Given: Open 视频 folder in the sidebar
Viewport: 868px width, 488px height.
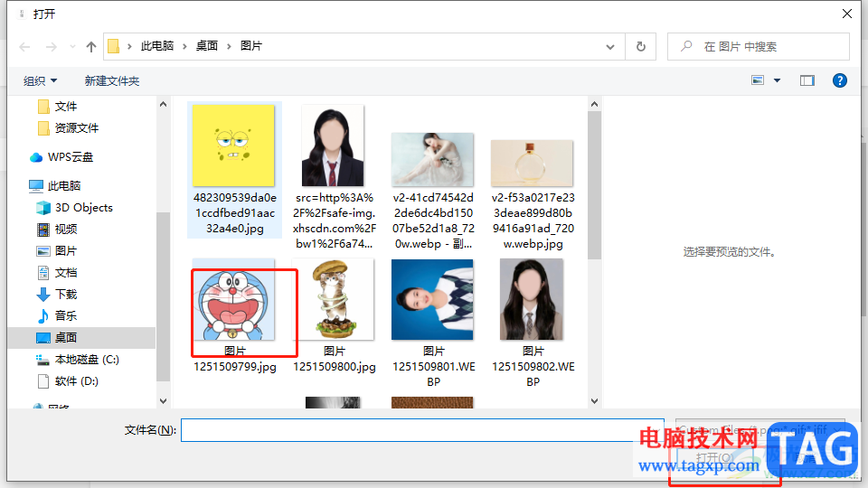Looking at the screenshot, I should point(57,229).
